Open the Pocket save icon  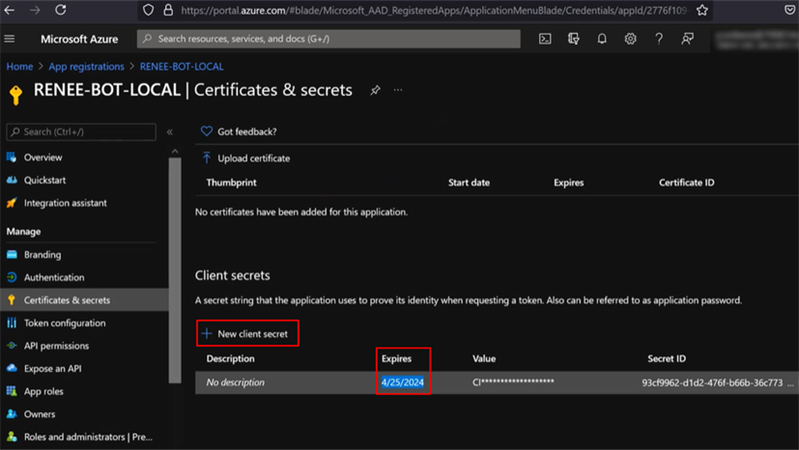(x=790, y=10)
